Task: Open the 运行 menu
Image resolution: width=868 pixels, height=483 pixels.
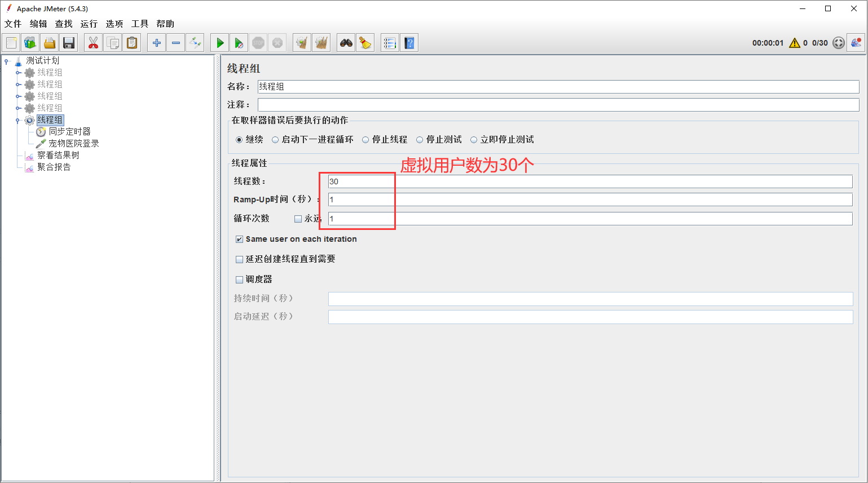Action: 89,24
